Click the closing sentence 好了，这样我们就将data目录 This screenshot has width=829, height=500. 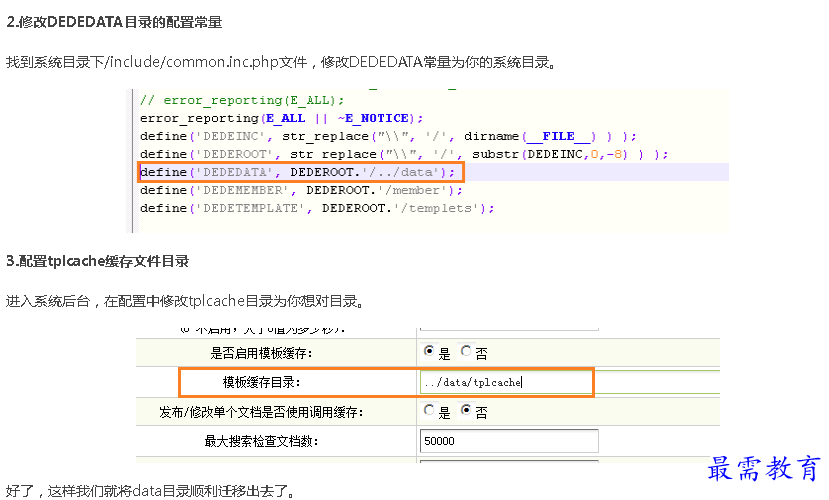click(x=150, y=491)
